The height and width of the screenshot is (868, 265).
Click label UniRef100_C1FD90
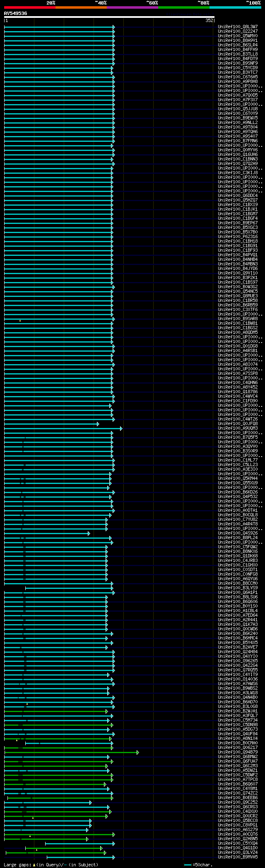(x=238, y=401)
